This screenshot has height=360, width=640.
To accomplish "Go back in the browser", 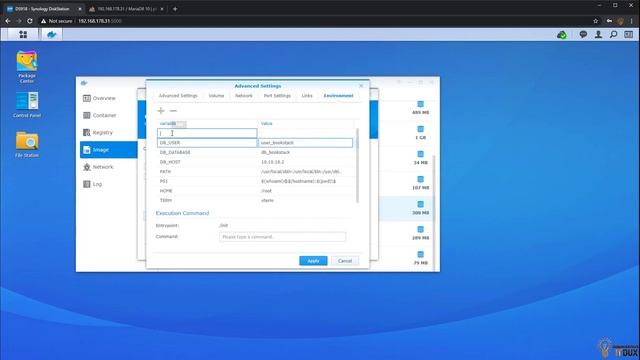I will (x=8, y=21).
